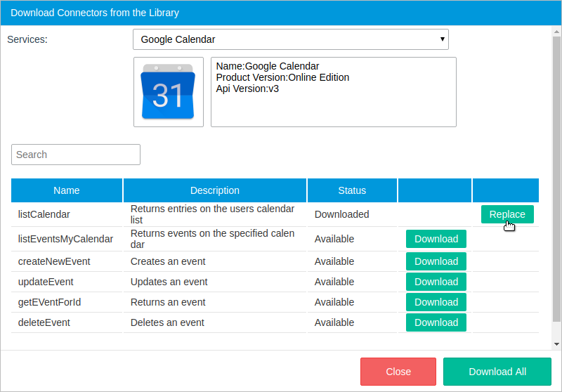Open the Services dropdown list
Image resolution: width=562 pixels, height=392 pixels.
coord(290,39)
